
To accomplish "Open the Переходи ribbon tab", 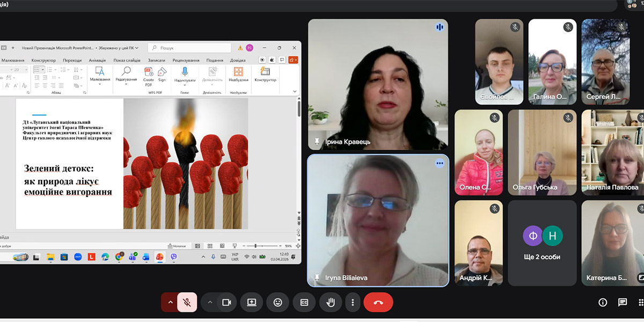I will (x=72, y=61).
